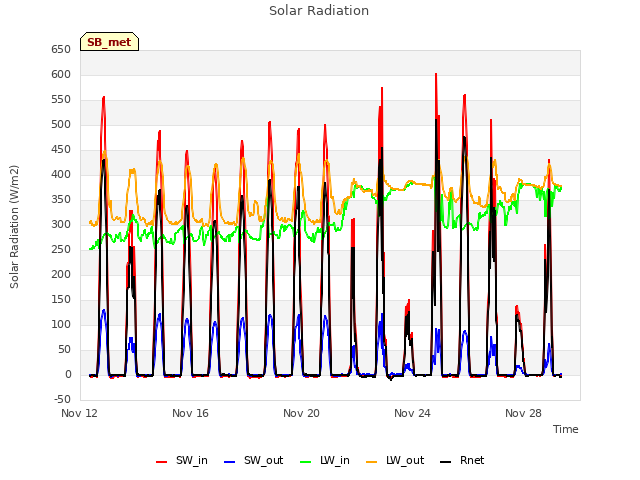Toggle the SW_in legend entry
640x480 pixels.
(x=182, y=460)
